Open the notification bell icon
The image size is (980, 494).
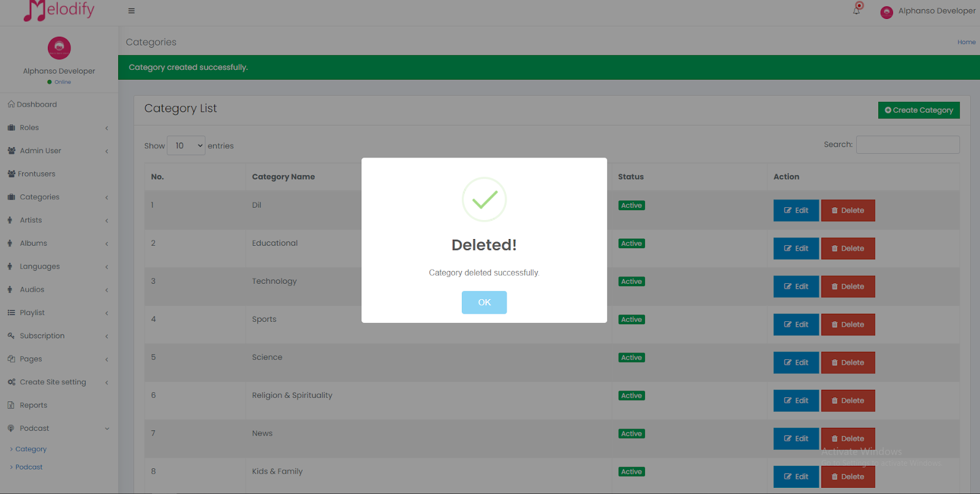(857, 9)
